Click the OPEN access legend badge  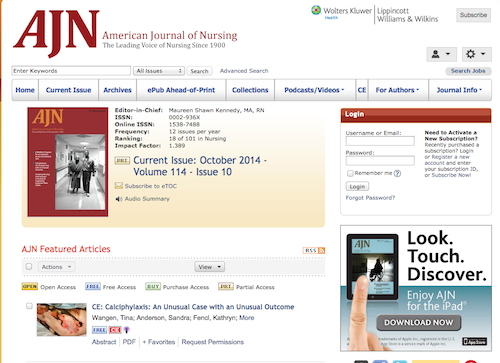(30, 287)
